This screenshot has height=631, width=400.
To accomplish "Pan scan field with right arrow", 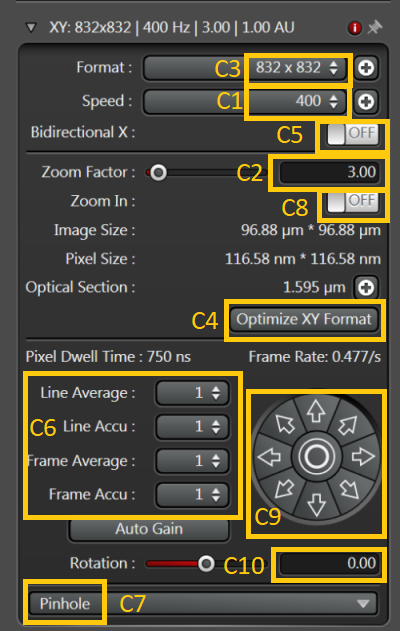I will coord(363,456).
